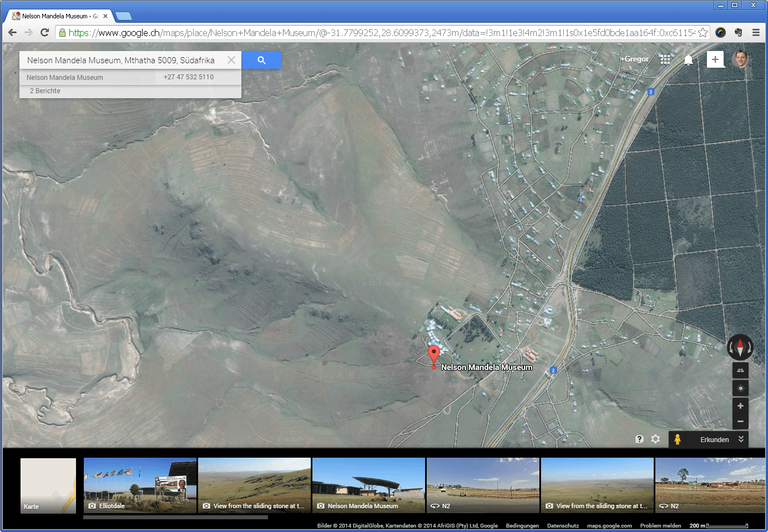768x532 pixels.
Task: Enable HTTPS info via the padlock icon
Action: point(63,33)
